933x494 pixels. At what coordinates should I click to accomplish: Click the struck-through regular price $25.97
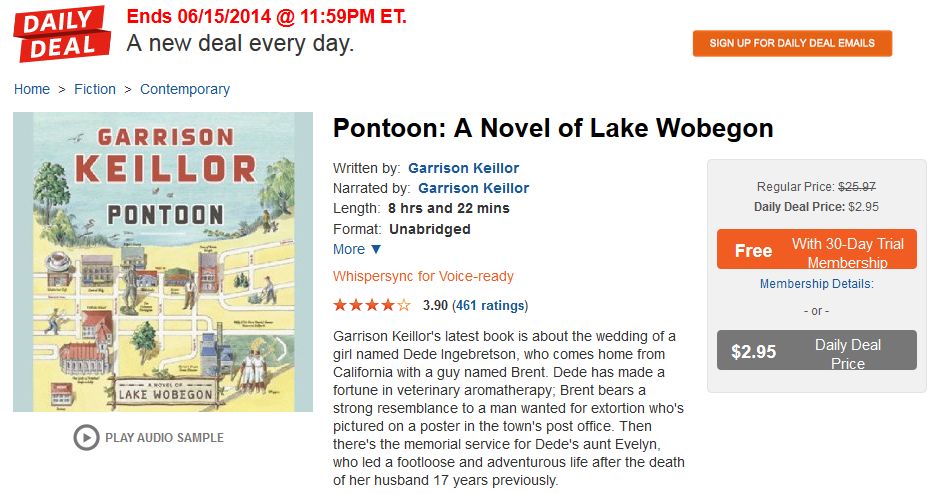pyautogui.click(x=856, y=186)
